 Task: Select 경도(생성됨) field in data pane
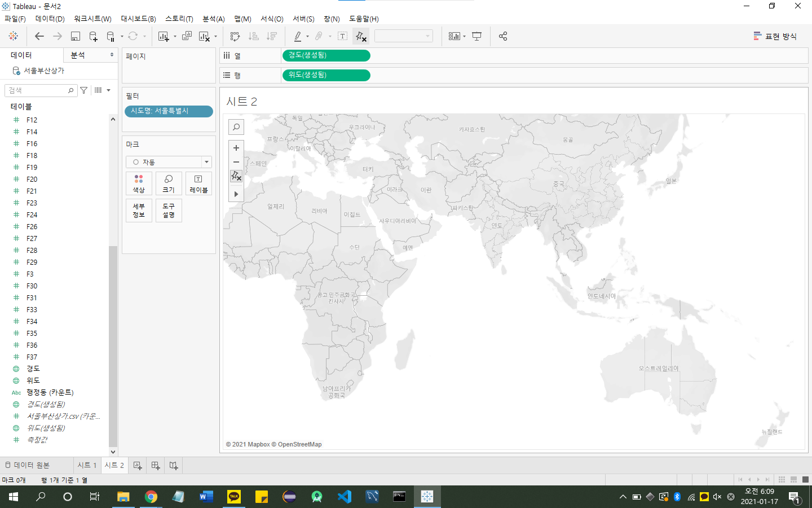tap(46, 404)
